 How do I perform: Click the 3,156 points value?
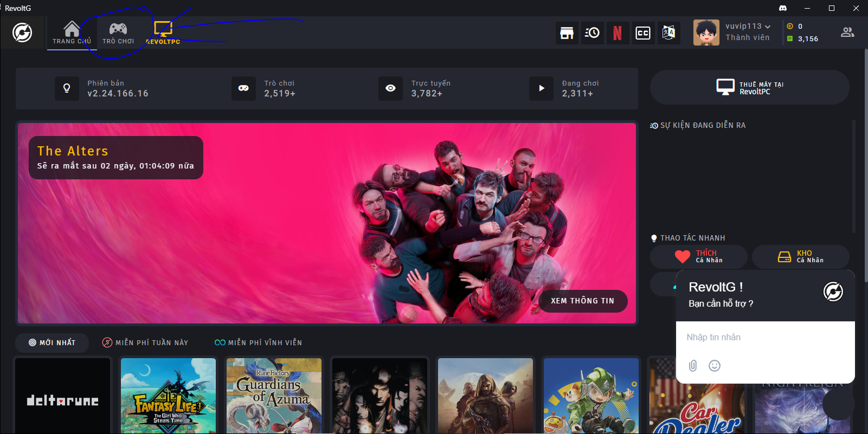(x=808, y=39)
